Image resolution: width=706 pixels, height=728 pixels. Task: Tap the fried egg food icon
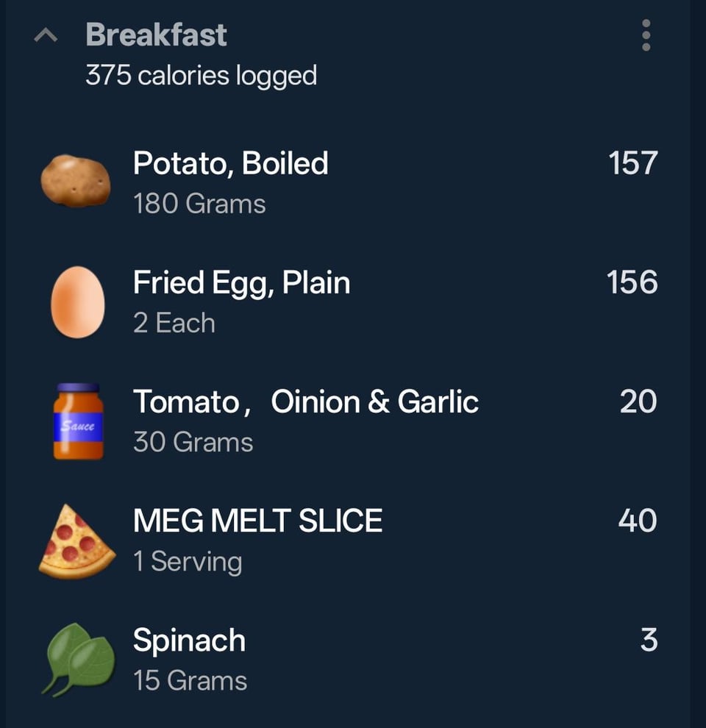[77, 302]
